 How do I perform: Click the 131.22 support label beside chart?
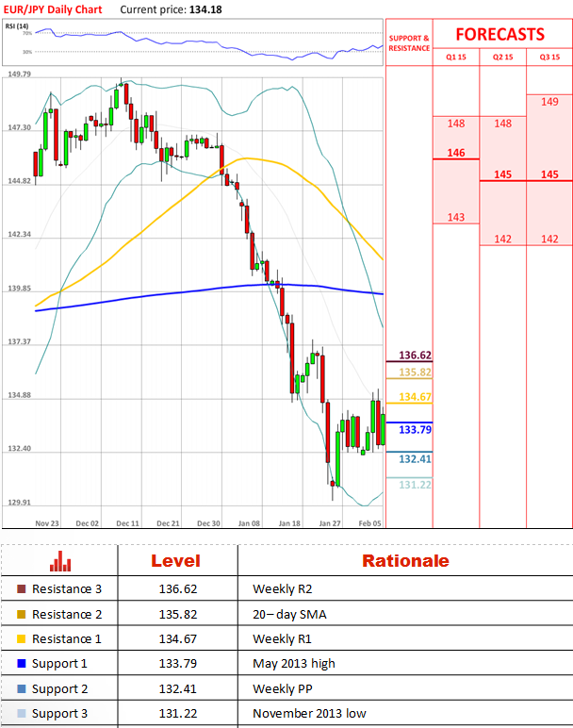click(416, 485)
